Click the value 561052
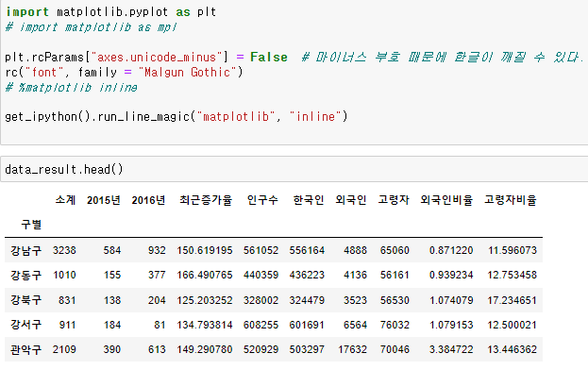 [261, 250]
